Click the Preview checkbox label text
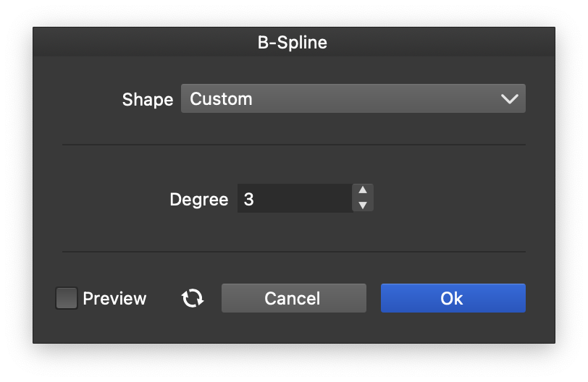This screenshot has width=588, height=382. (114, 298)
